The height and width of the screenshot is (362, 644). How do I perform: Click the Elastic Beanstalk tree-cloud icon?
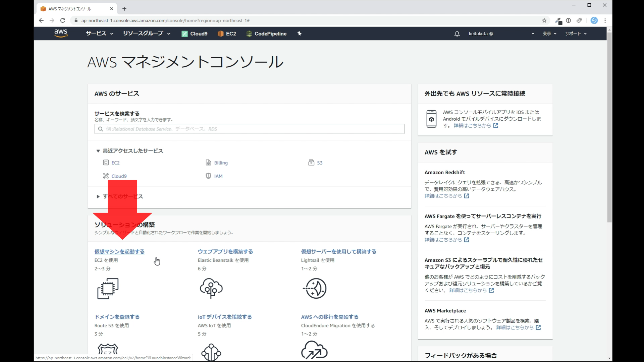click(211, 288)
